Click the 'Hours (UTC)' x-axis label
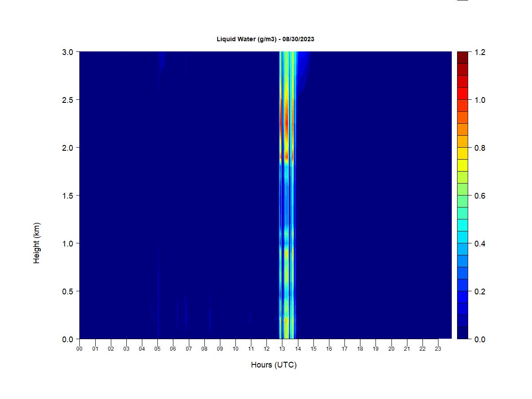Image resolution: width=532 pixels, height=399 pixels. pyautogui.click(x=274, y=365)
